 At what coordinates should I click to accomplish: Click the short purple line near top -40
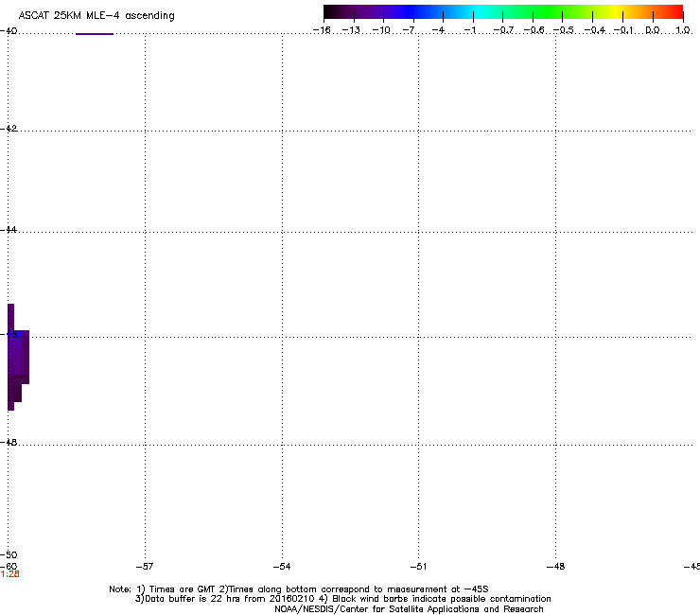95,33
